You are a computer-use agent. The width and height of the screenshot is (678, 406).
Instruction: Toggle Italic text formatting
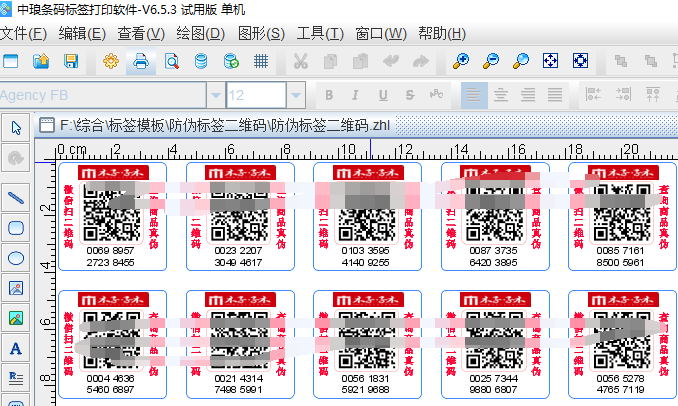(x=355, y=96)
